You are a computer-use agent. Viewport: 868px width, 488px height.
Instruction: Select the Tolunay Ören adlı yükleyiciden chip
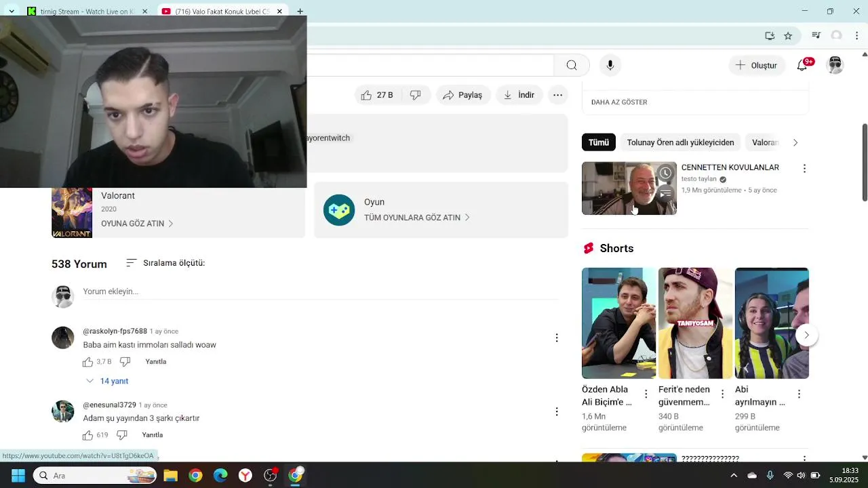coord(680,142)
